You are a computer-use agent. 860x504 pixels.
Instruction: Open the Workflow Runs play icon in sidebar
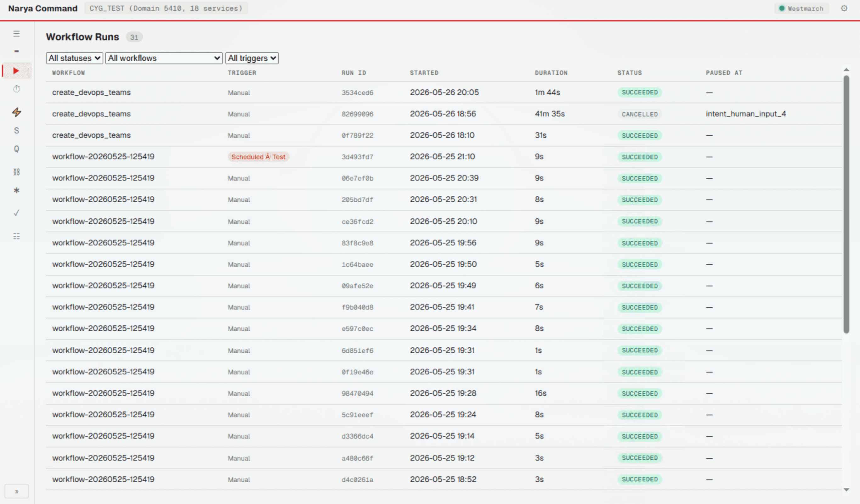(x=16, y=70)
